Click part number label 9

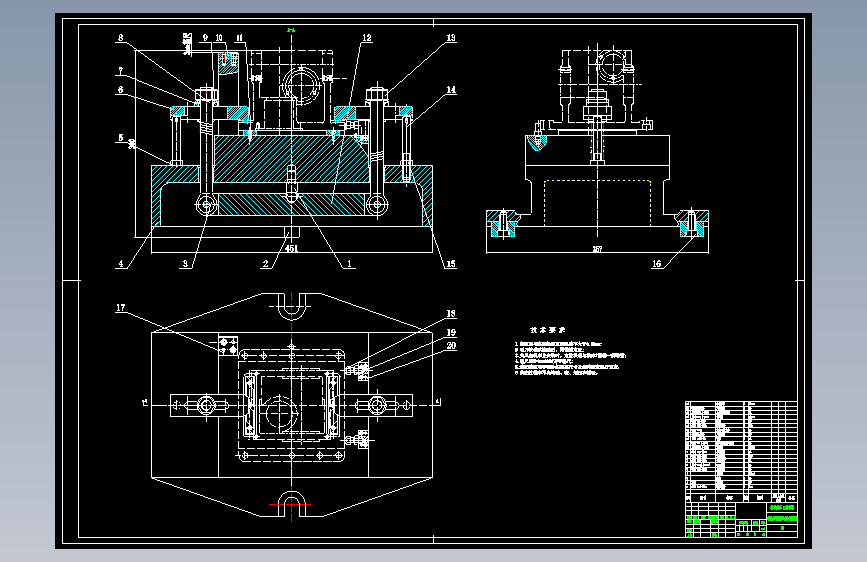(x=205, y=38)
